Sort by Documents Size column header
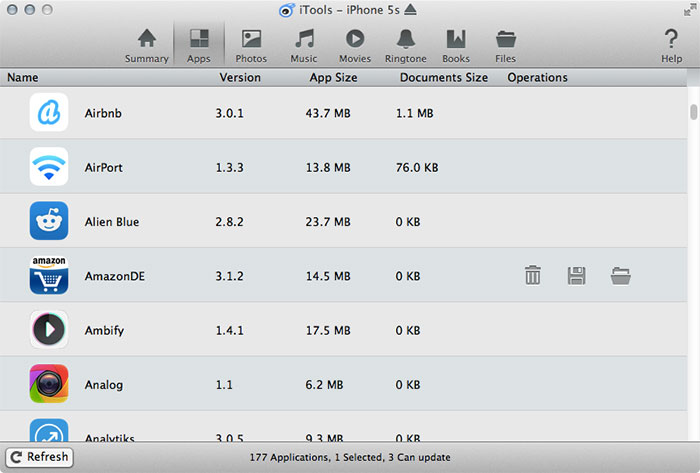Image resolution: width=700 pixels, height=473 pixels. point(444,78)
